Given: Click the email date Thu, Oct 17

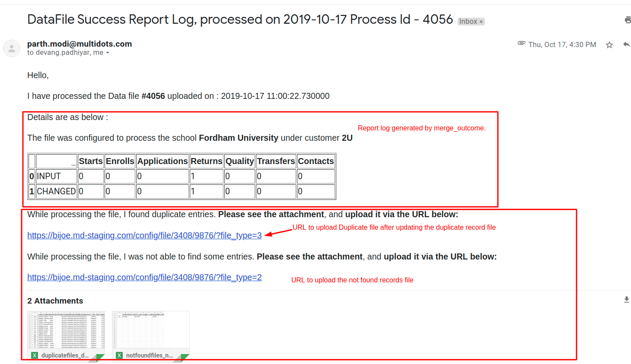Looking at the screenshot, I should pyautogui.click(x=562, y=45).
